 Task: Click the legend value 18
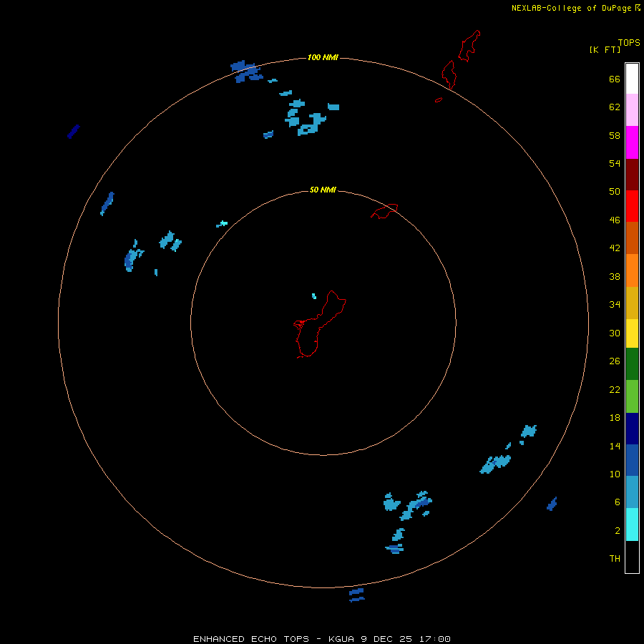[x=615, y=418]
